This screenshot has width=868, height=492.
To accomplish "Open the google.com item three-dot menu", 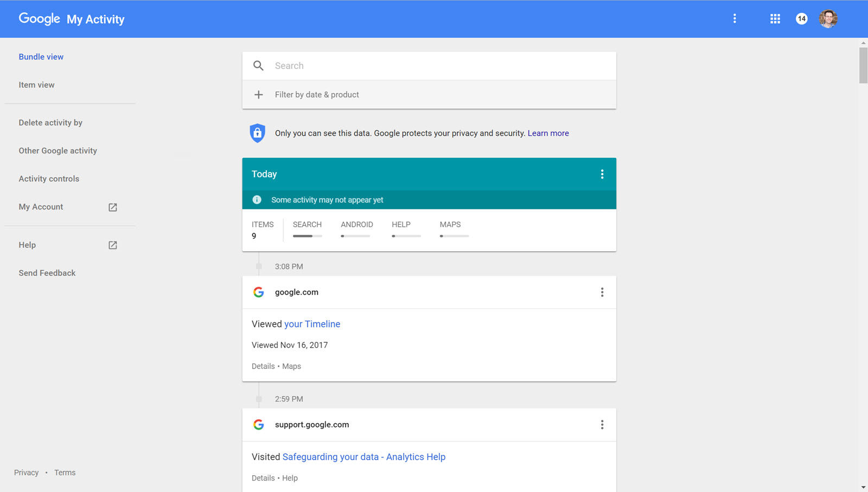I will point(602,292).
